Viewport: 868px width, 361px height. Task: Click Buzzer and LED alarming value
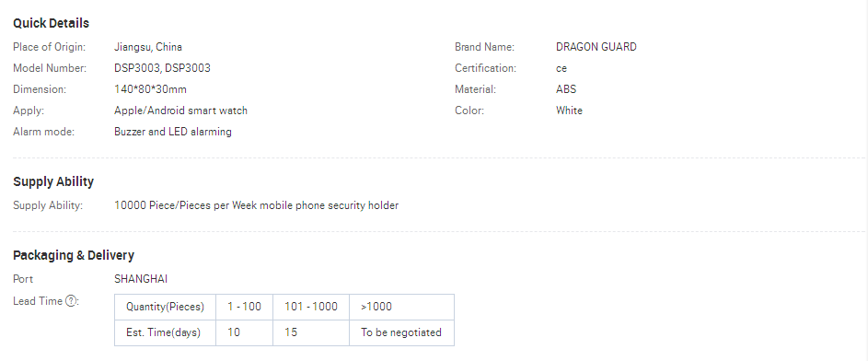coord(173,132)
